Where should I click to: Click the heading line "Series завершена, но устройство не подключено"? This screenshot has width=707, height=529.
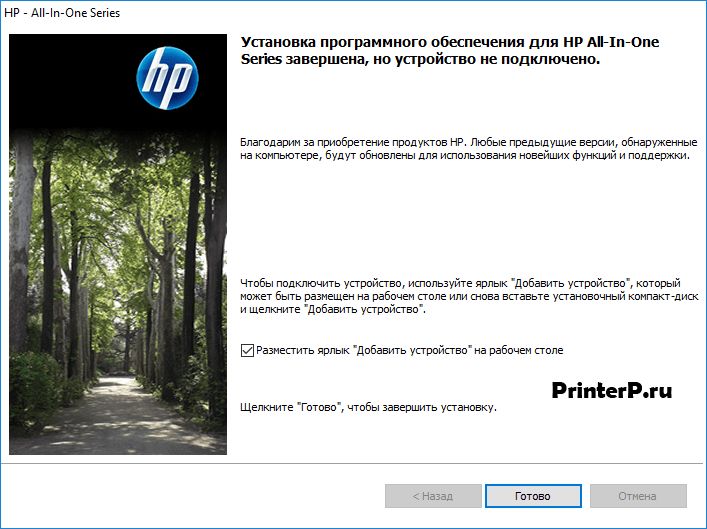(420, 60)
